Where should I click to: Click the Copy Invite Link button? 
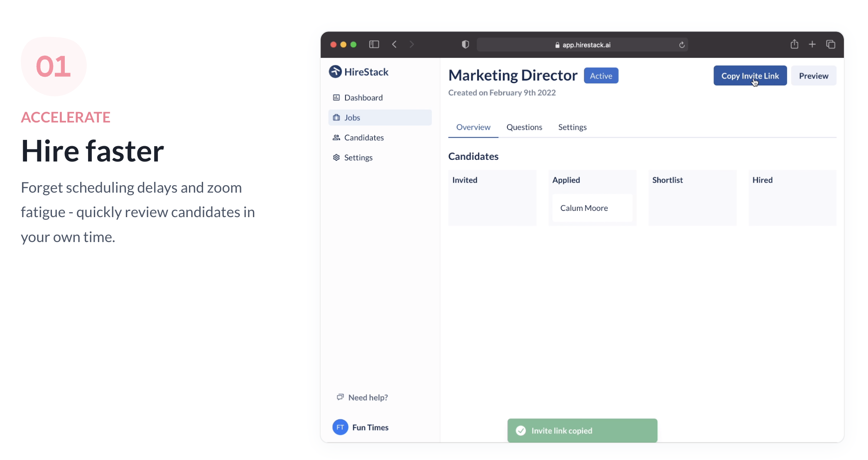[750, 76]
